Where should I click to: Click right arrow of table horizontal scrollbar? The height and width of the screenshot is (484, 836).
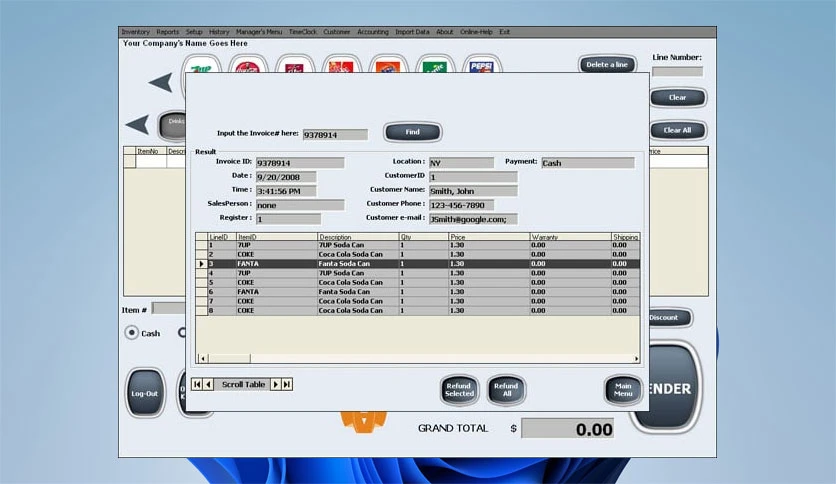(x=636, y=359)
